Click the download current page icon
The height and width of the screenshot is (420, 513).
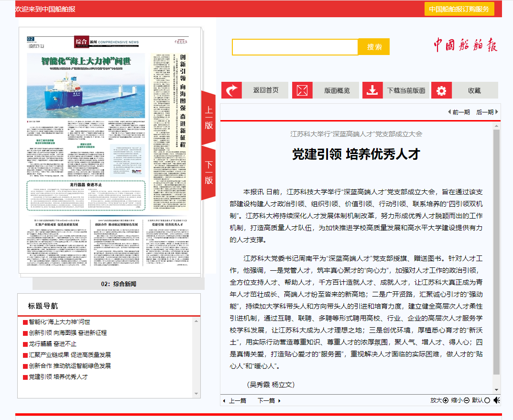tap(372, 90)
